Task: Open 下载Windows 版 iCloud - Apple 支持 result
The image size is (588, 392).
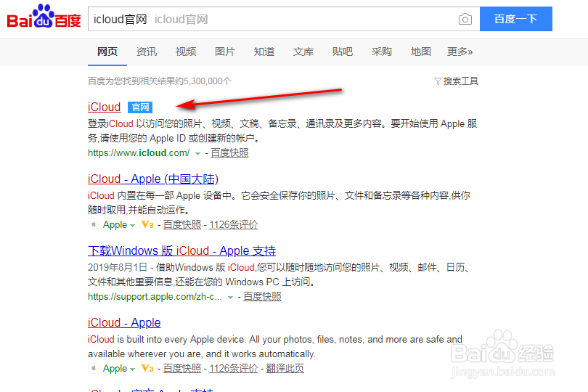Action: coord(182,250)
